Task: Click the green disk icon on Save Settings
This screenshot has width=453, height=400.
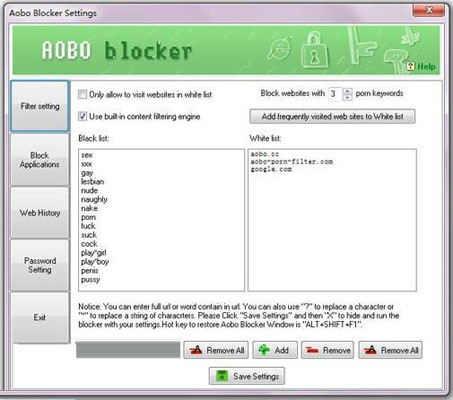Action: pyautogui.click(x=222, y=376)
